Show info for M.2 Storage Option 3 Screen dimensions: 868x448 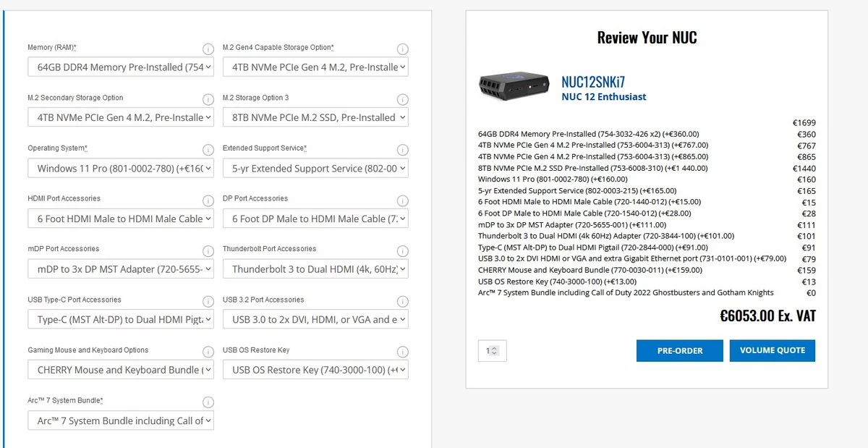403,99
